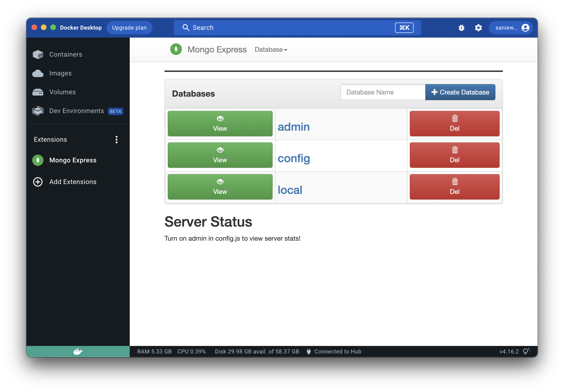
Task: View the local database
Action: click(x=220, y=187)
